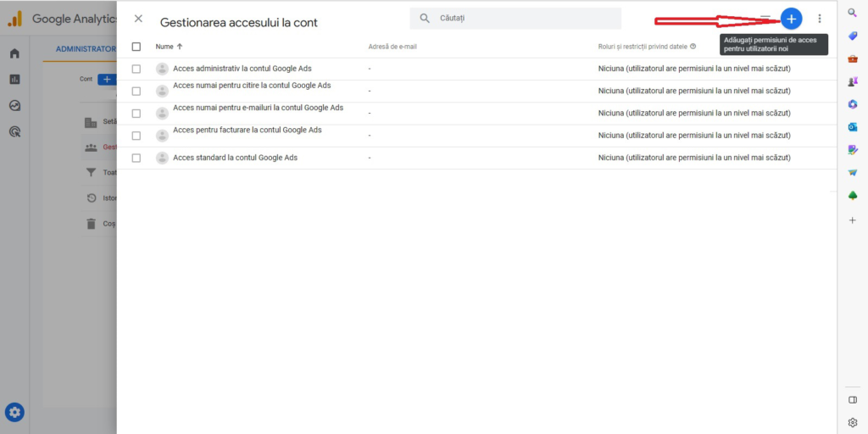This screenshot has width=868, height=434.
Task: Open Edge sidebar Designer pencil icon
Action: (x=853, y=149)
